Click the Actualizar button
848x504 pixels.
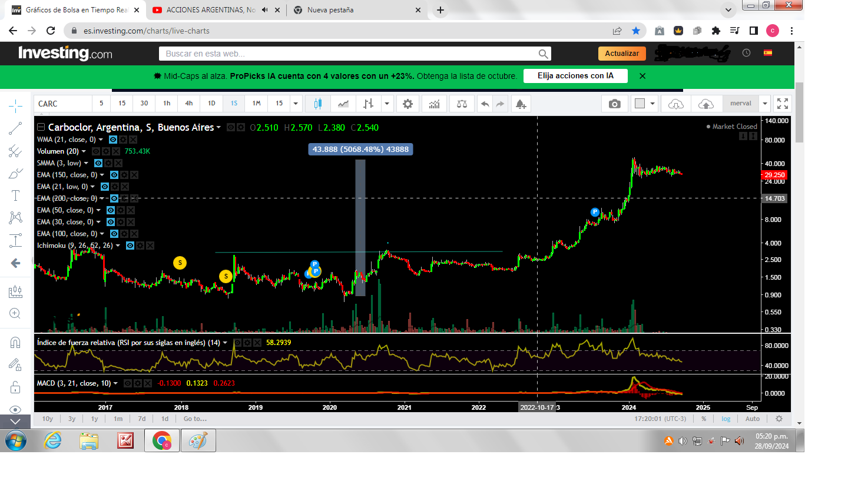click(x=622, y=54)
